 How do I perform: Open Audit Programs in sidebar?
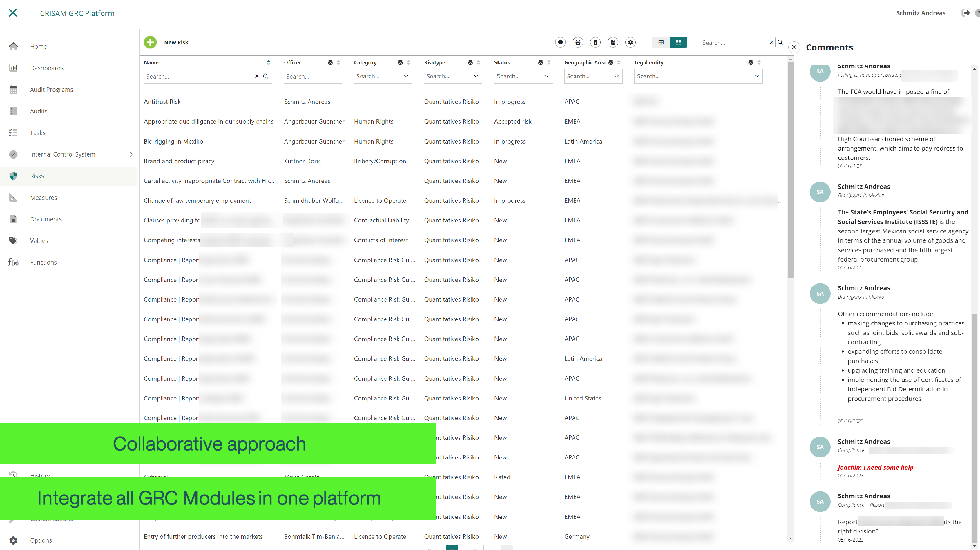pyautogui.click(x=51, y=89)
